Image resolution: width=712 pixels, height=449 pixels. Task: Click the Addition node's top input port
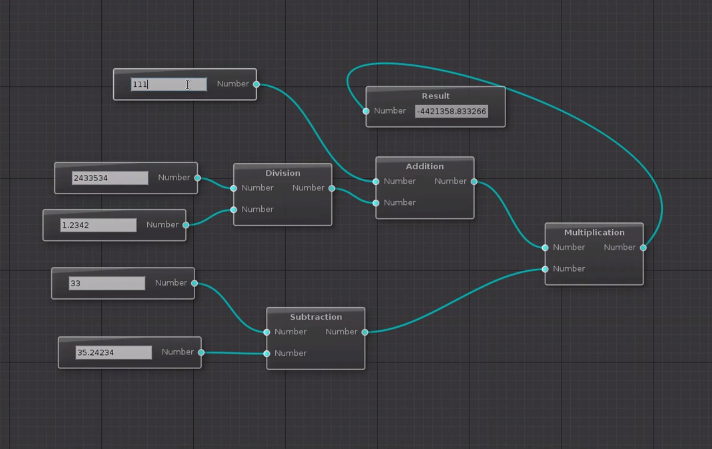click(x=376, y=182)
